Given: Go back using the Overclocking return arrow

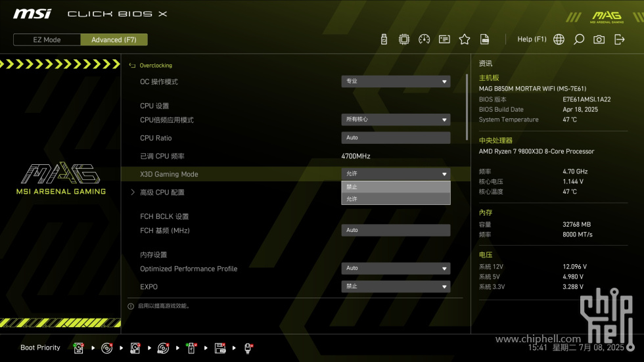Looking at the screenshot, I should (132, 65).
